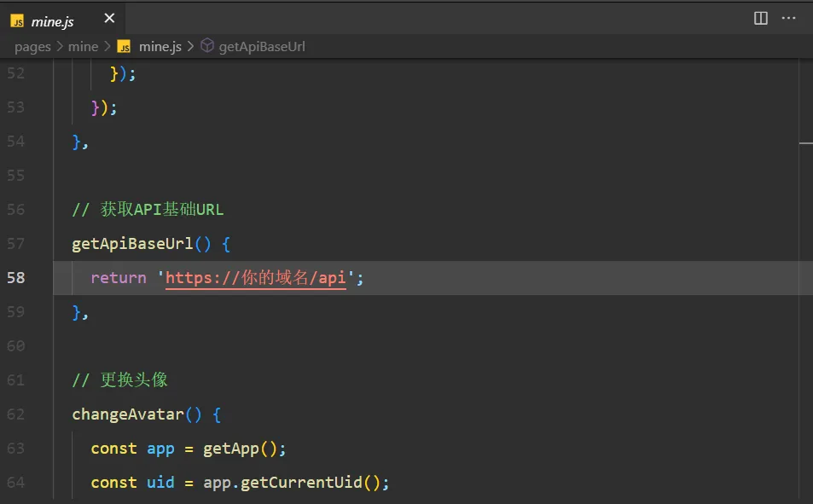
Task: Select the getApiBaseUrl symbol breadcrumb
Action: 262,47
